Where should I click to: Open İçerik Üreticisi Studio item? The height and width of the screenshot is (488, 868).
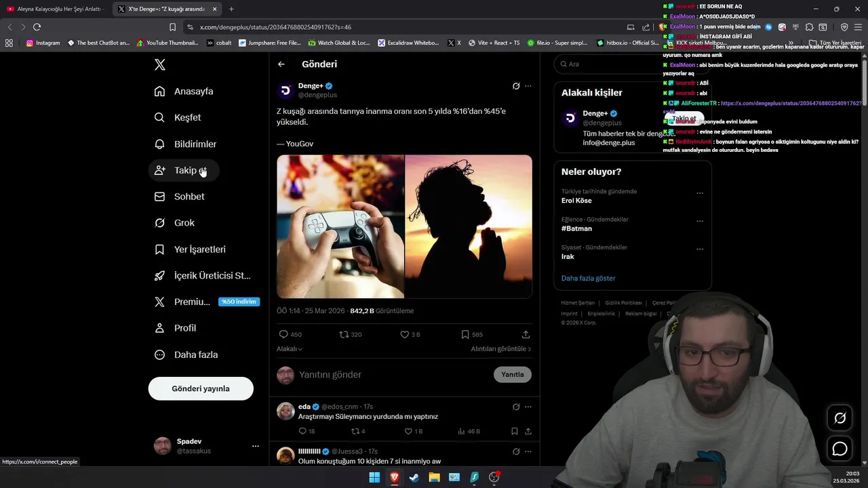point(203,275)
